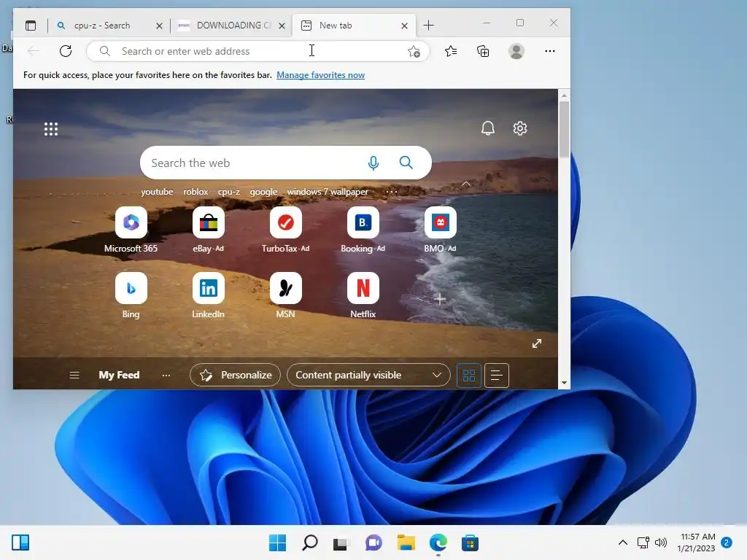This screenshot has width=747, height=560.
Task: Start voice search with microphone icon
Action: (373, 163)
